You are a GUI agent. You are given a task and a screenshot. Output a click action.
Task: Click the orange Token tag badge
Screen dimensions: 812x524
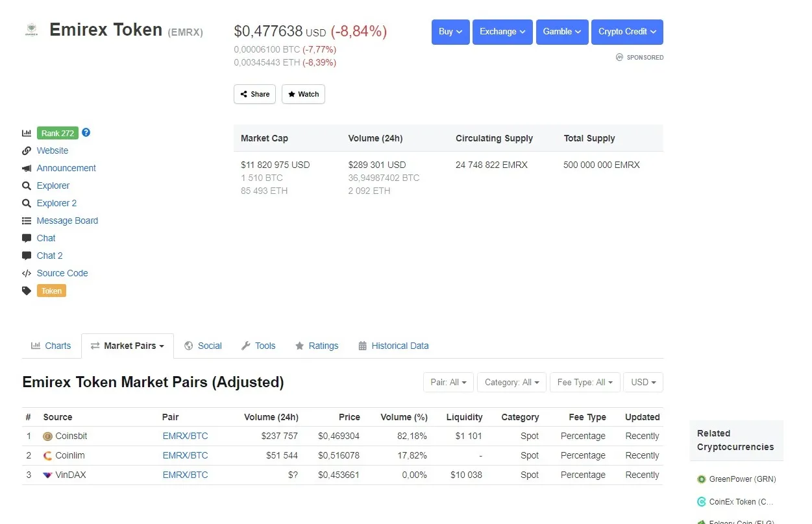(x=51, y=291)
